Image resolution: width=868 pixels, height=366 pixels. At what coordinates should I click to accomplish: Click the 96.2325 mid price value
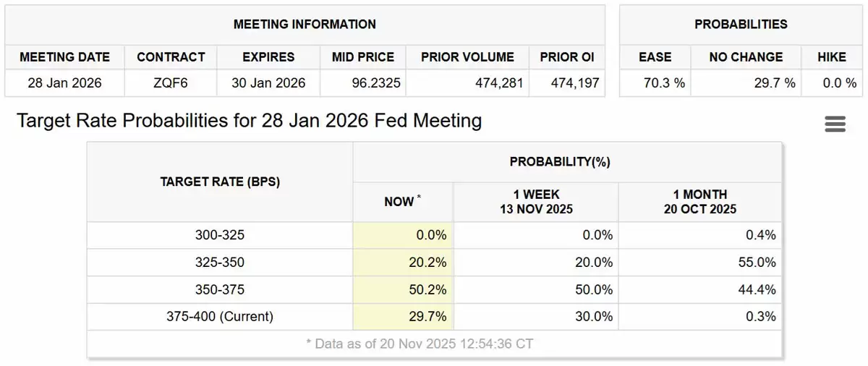click(x=363, y=83)
